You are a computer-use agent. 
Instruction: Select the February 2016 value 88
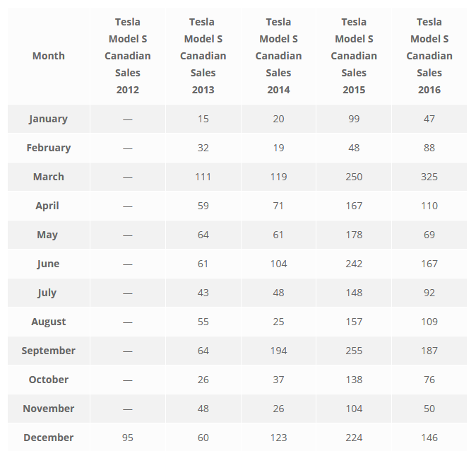pos(429,148)
